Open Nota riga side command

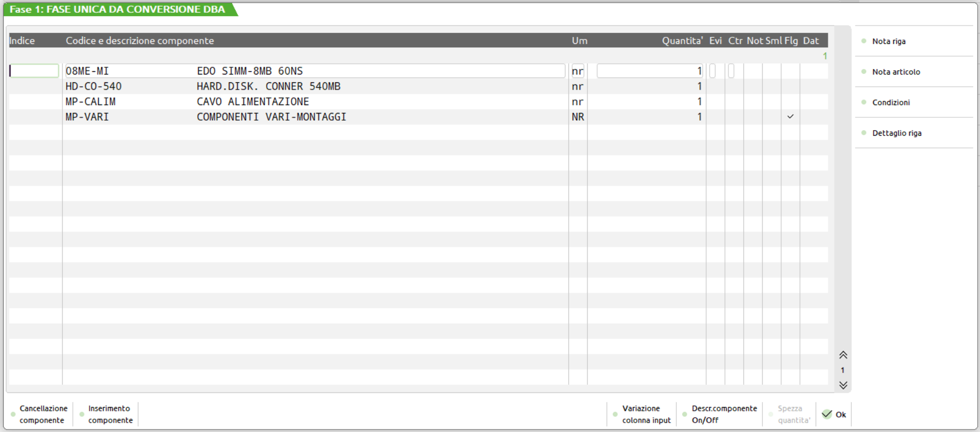click(888, 41)
